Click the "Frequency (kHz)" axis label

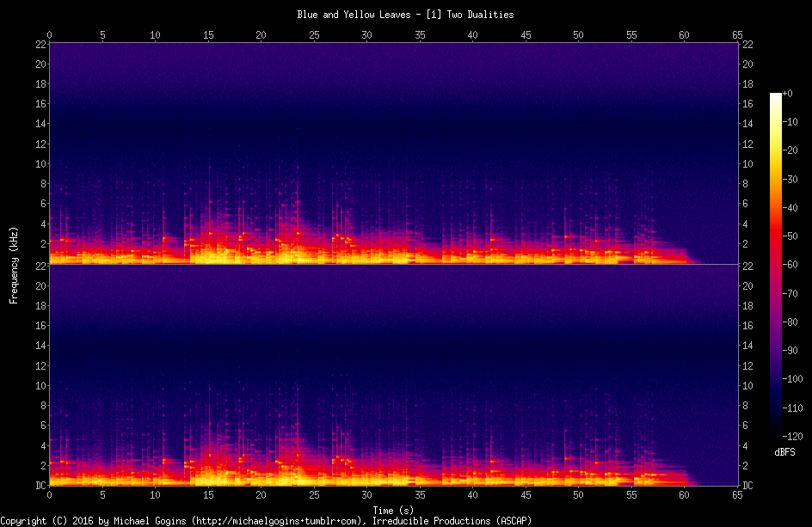point(14,265)
